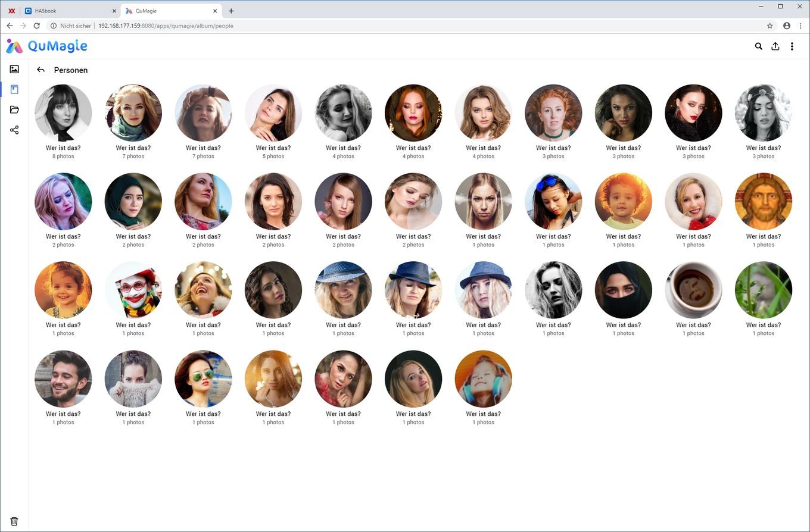The width and height of the screenshot is (810, 532).
Task: Click 'Wer ist das?' under clown thumbnail
Action: pyautogui.click(x=133, y=325)
